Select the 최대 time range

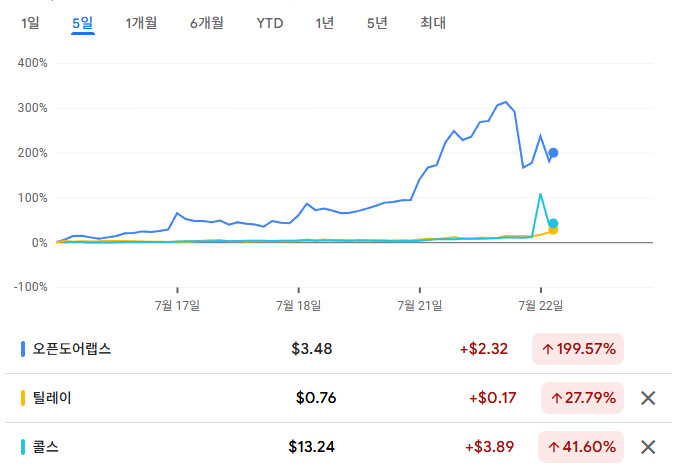pos(433,22)
